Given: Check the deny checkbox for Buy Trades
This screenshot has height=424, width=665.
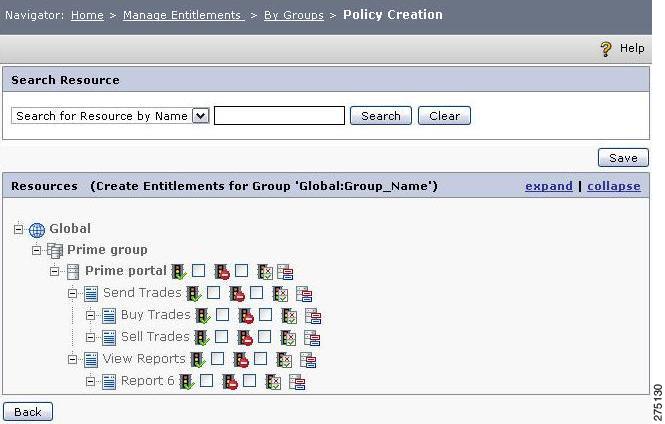Looking at the screenshot, I should click(x=265, y=314).
